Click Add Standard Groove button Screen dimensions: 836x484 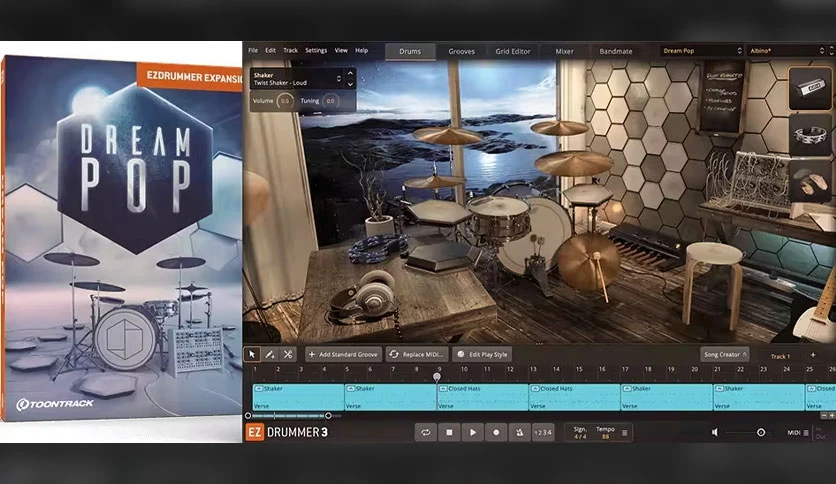(344, 354)
